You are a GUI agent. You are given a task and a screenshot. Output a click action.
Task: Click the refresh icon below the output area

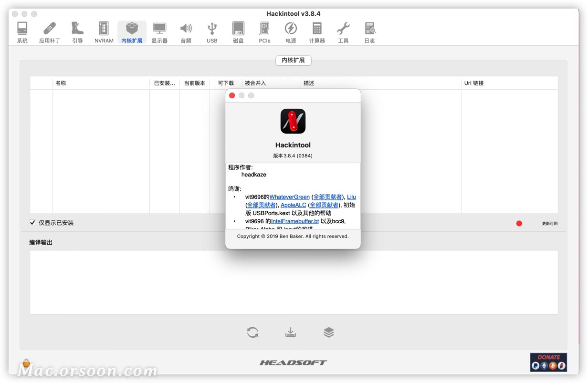tap(252, 332)
